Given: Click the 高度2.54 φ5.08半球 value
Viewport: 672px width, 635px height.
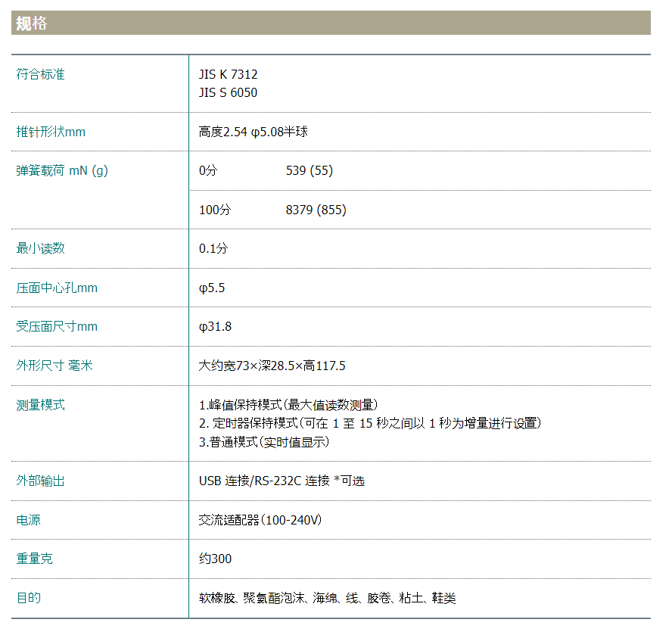Looking at the screenshot, I should pyautogui.click(x=253, y=132).
